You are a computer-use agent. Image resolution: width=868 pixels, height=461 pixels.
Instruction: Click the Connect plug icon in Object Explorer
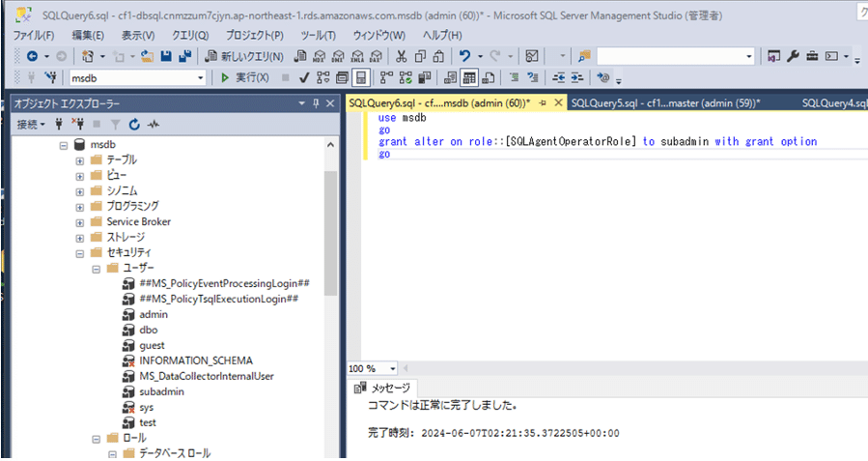pos(59,125)
